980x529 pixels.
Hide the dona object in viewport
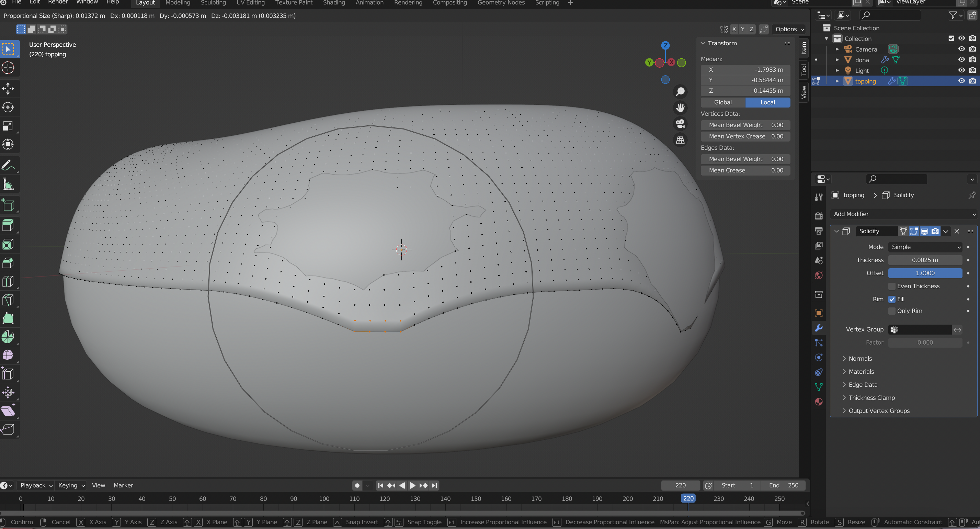click(961, 60)
